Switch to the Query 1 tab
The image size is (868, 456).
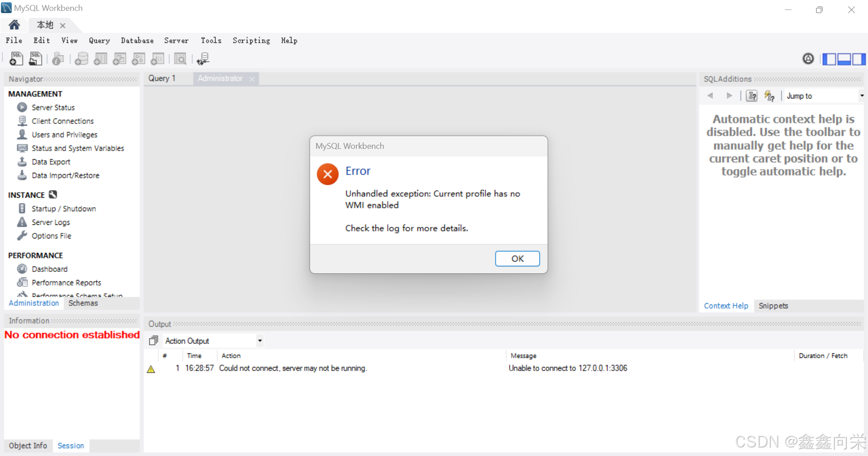coord(162,78)
